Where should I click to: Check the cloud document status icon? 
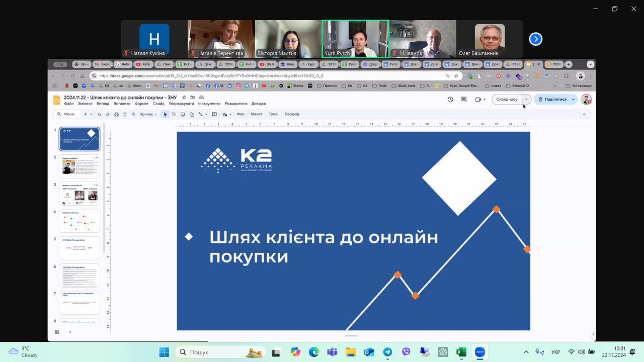201,97
